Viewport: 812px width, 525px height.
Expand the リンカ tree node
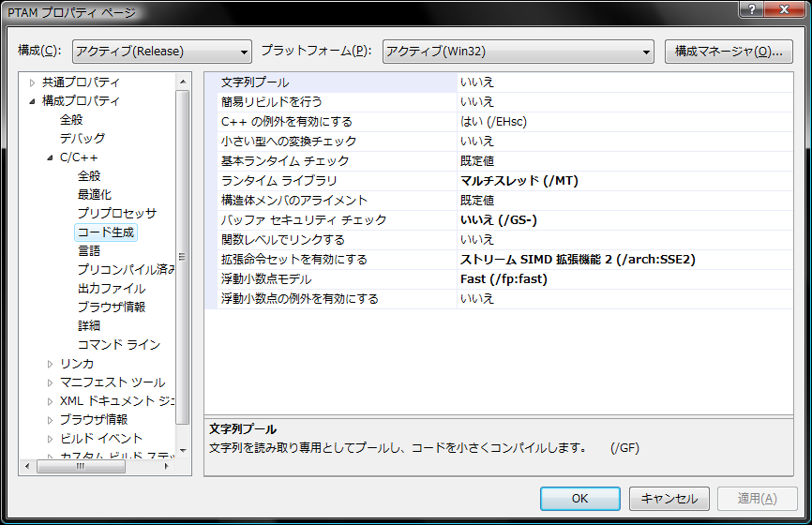tap(50, 364)
